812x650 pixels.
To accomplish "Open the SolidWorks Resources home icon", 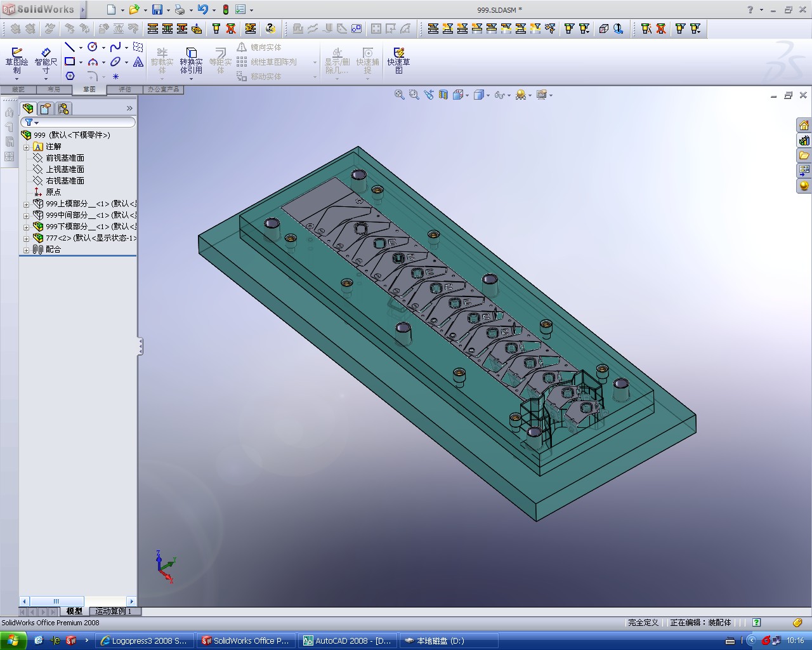I will [x=804, y=125].
